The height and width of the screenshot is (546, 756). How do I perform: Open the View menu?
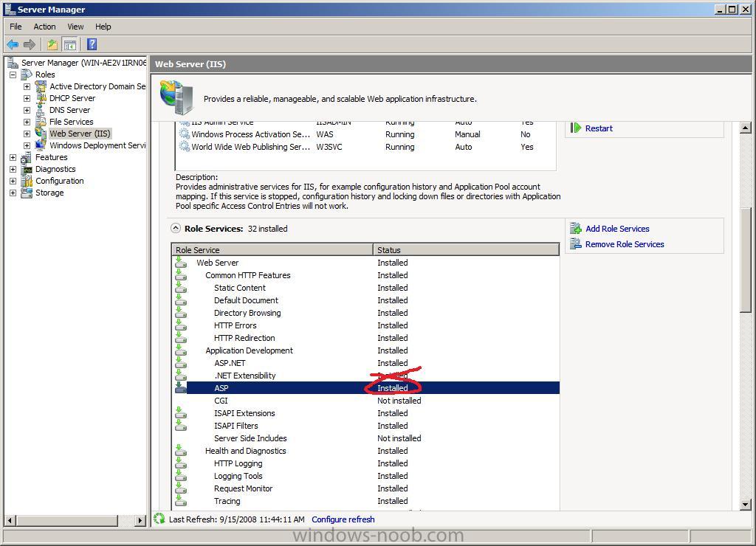coord(75,27)
